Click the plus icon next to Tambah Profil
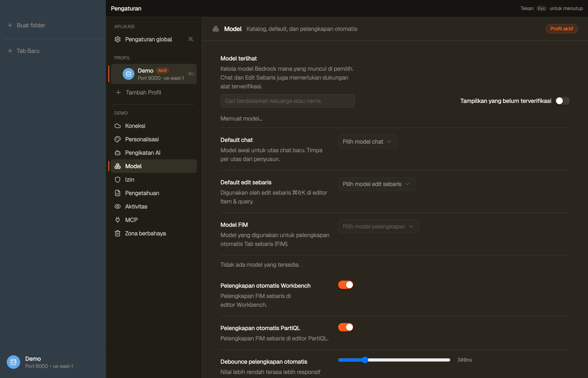 118,93
